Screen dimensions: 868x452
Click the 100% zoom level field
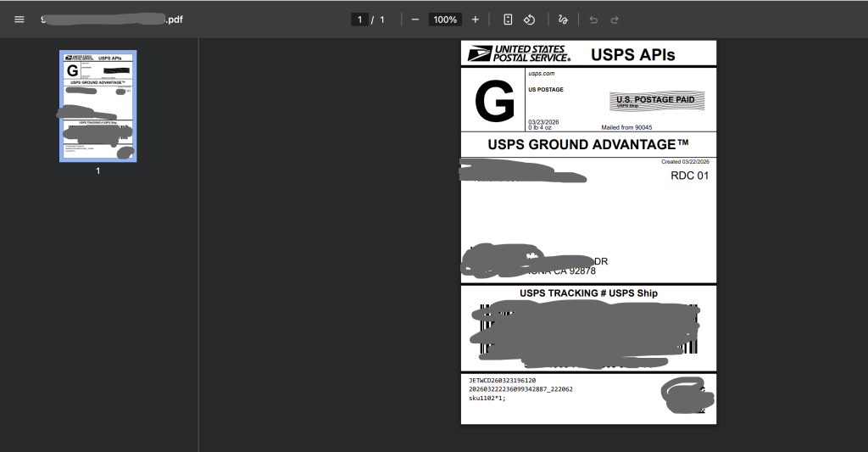point(445,19)
